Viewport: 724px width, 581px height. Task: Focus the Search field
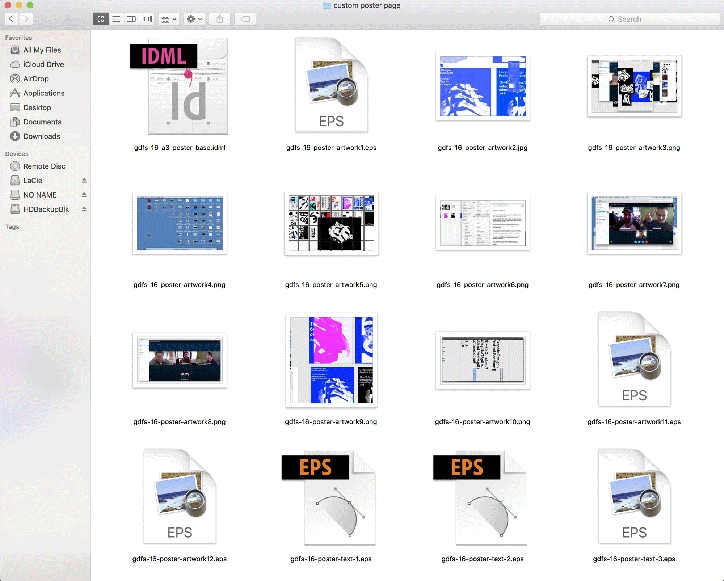point(629,19)
